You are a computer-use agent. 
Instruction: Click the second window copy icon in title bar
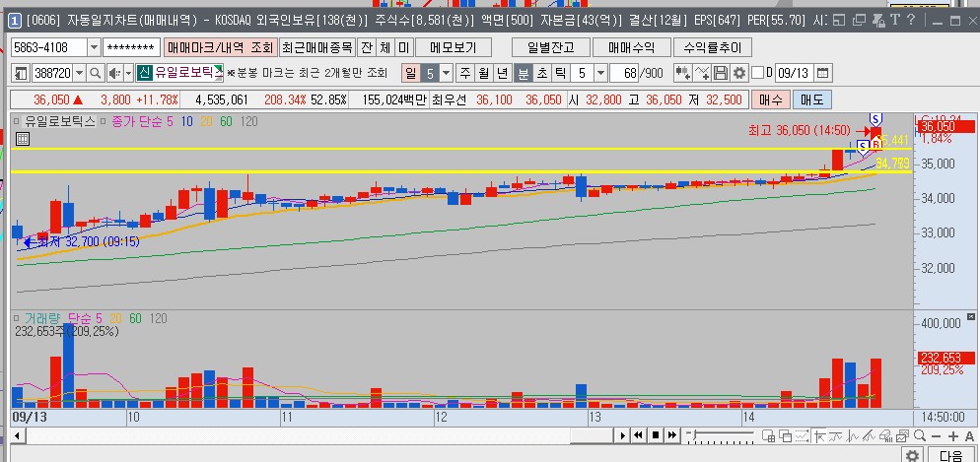pos(859,20)
